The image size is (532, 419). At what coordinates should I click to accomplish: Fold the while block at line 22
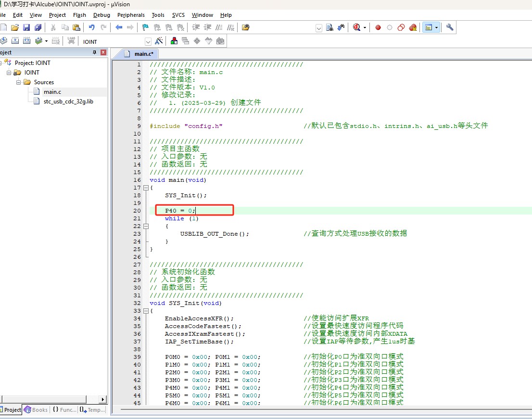click(x=146, y=226)
